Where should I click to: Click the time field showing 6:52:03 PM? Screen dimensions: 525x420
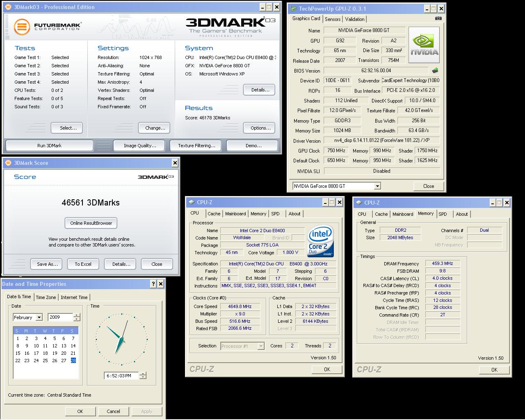pyautogui.click(x=122, y=376)
